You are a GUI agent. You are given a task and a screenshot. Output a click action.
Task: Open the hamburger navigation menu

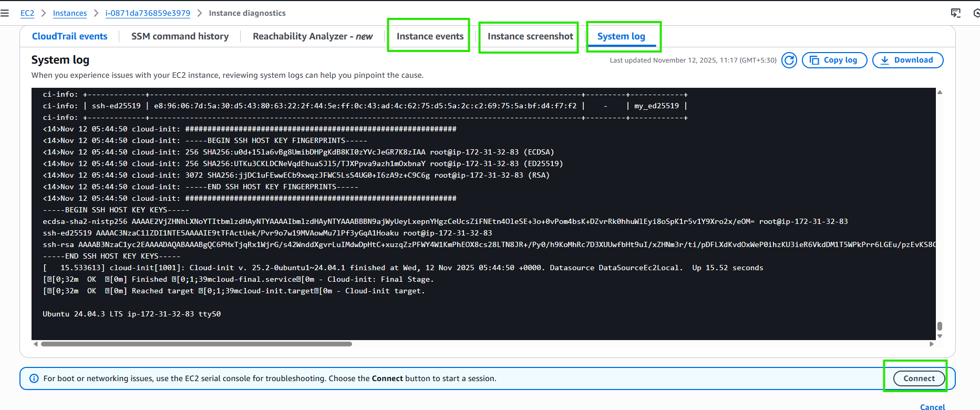pyautogui.click(x=5, y=13)
